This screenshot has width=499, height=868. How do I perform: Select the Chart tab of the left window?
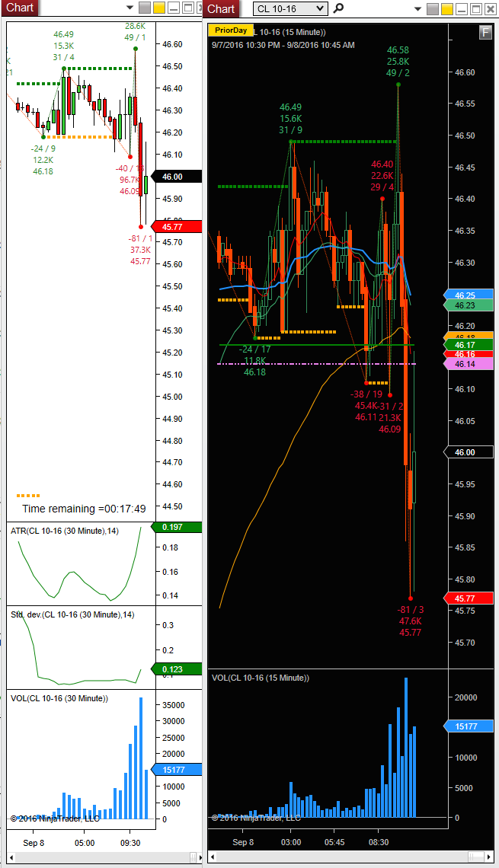coord(20,8)
